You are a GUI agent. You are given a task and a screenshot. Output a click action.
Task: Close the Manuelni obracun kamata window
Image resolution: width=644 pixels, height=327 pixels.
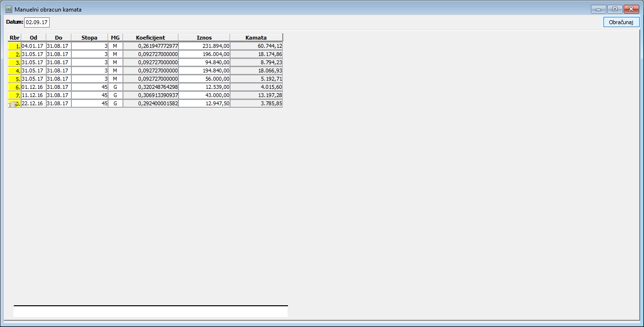(631, 9)
